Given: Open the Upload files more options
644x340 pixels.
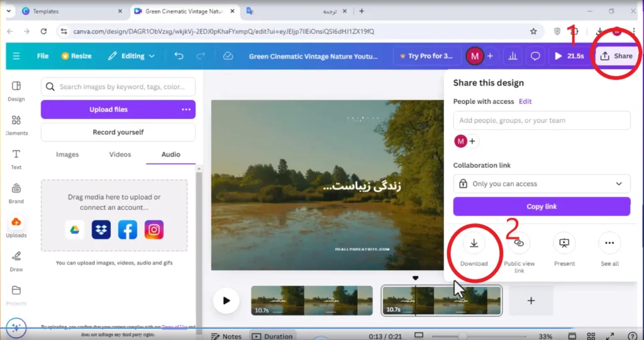Looking at the screenshot, I should 186,110.
